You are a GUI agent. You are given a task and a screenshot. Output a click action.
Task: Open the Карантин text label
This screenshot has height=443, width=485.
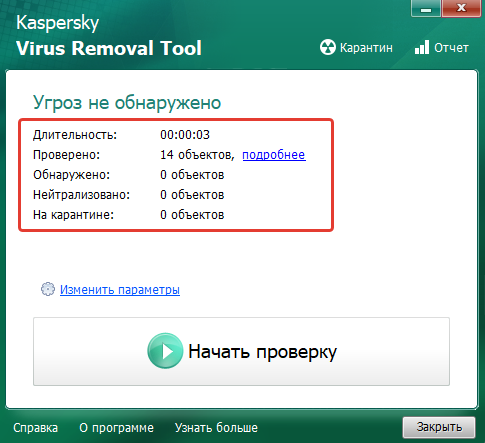click(x=366, y=48)
